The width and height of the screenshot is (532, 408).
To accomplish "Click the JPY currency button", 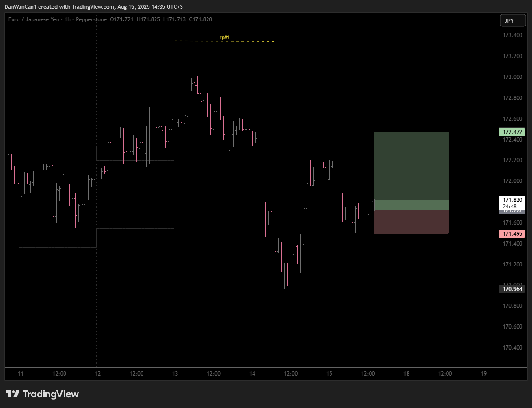I will [x=513, y=21].
